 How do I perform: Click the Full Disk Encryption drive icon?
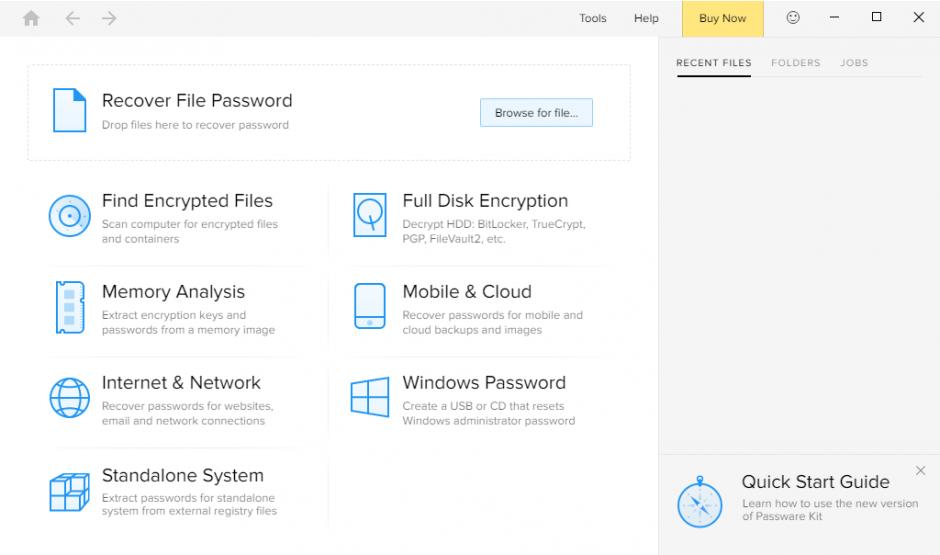(370, 215)
